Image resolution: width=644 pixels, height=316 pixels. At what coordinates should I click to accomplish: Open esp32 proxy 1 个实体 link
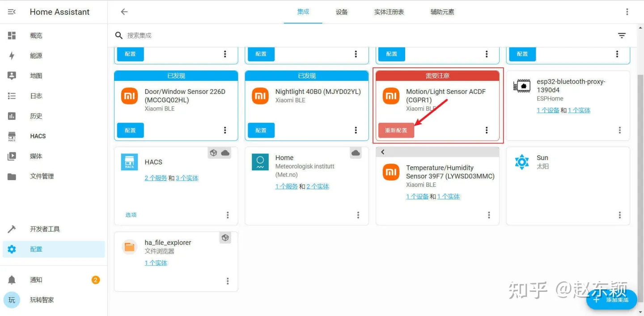pos(579,110)
